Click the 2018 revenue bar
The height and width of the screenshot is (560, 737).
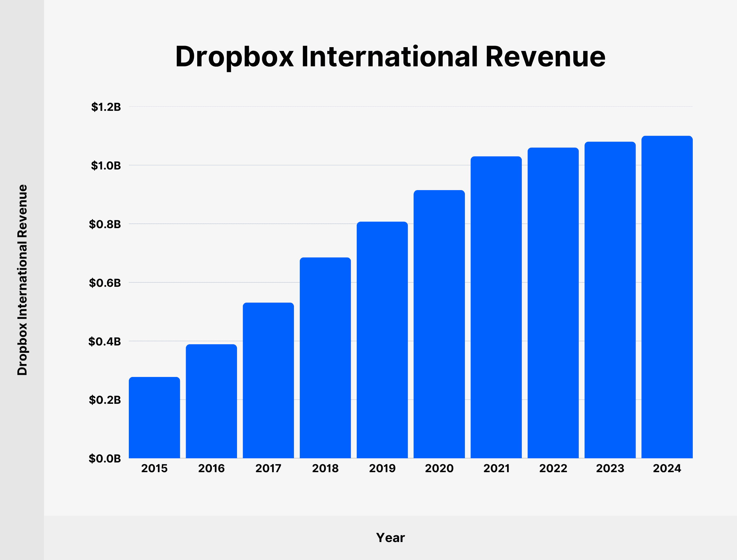(x=325, y=358)
